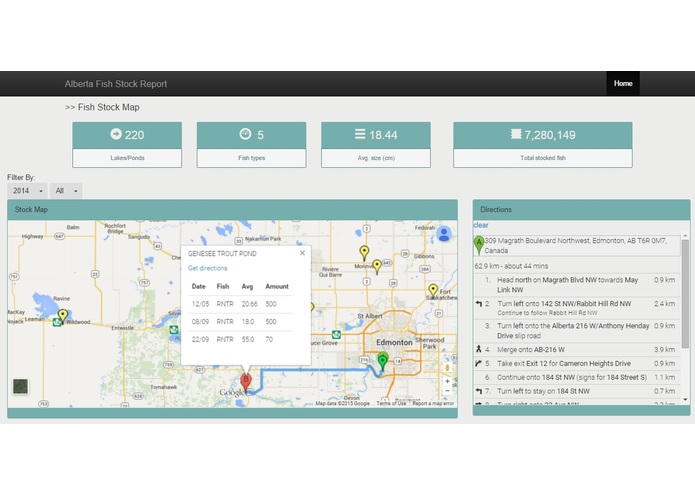Click the directions scrollbar thumb

pyautogui.click(x=685, y=294)
